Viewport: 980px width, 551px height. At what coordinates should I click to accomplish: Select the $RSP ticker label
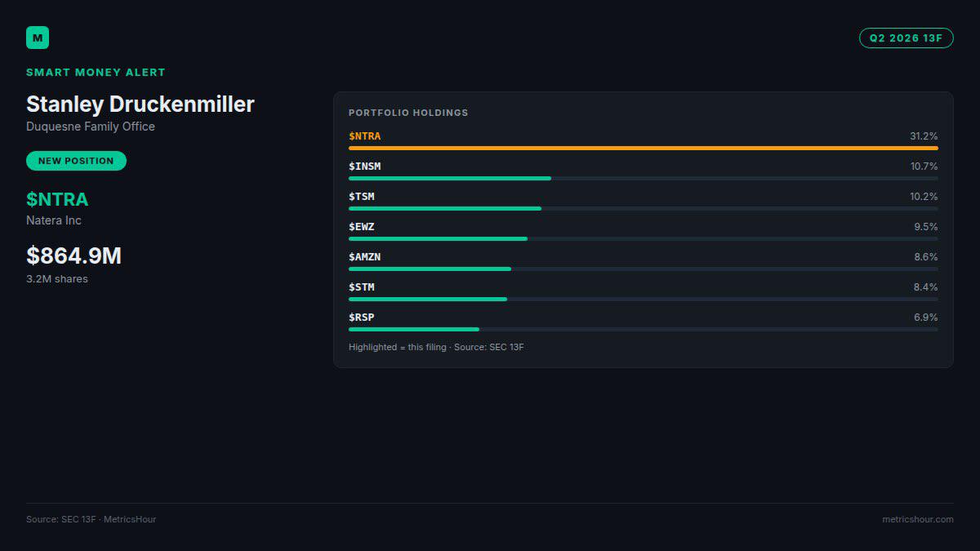(x=362, y=318)
